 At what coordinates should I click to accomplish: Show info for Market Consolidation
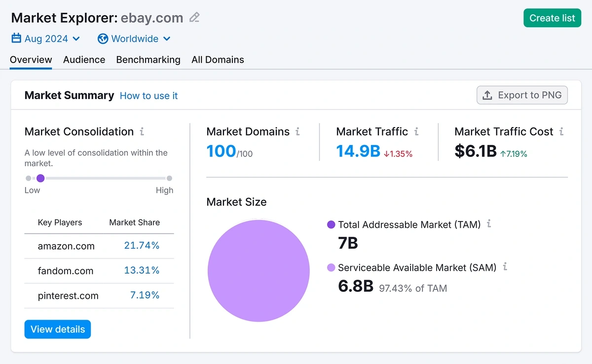click(142, 132)
